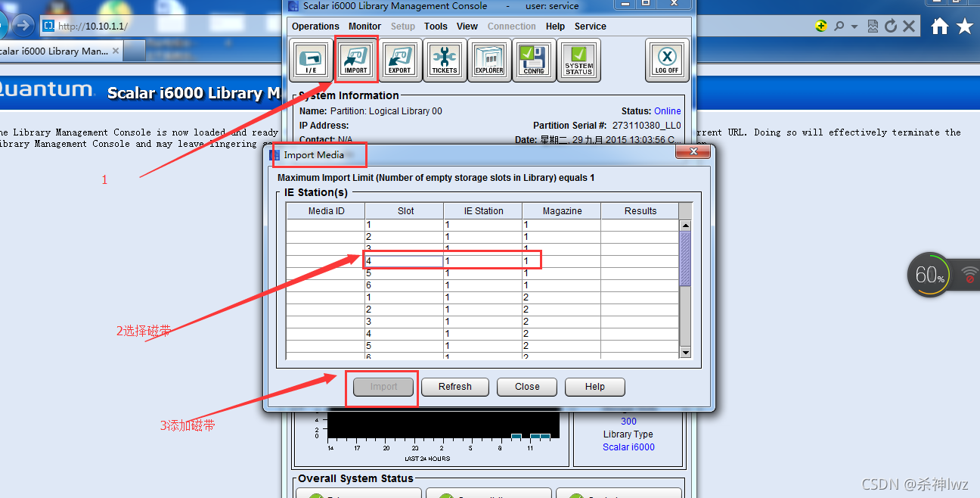Select slot 3 row of magazine 2
The height and width of the screenshot is (498, 980).
[482, 322]
